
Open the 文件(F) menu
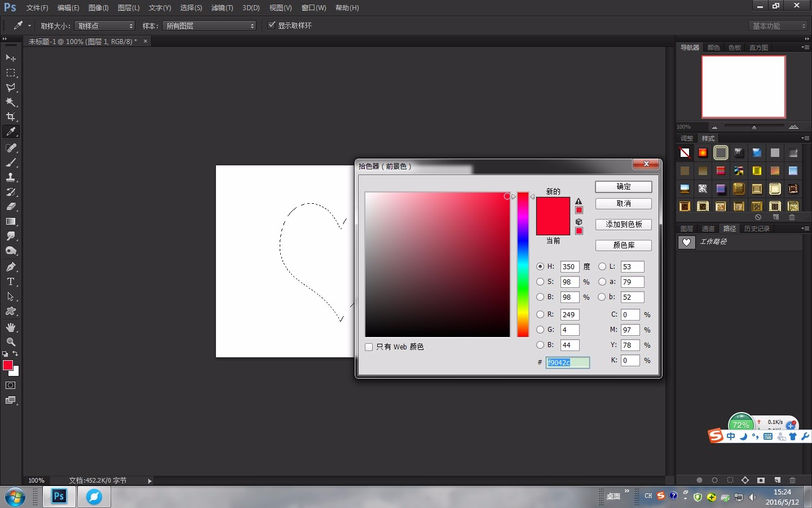pos(37,8)
